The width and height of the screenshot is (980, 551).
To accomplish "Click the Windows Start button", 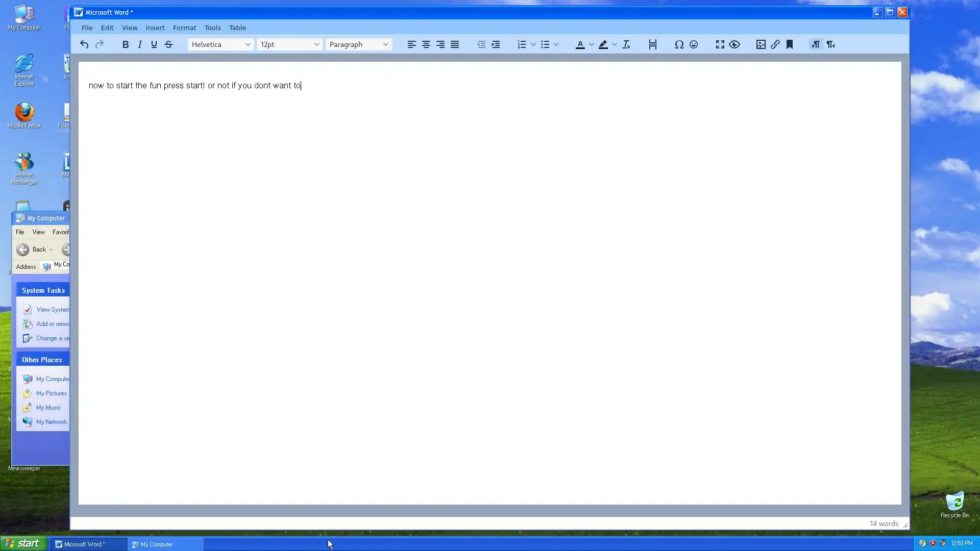I will pos(23,543).
